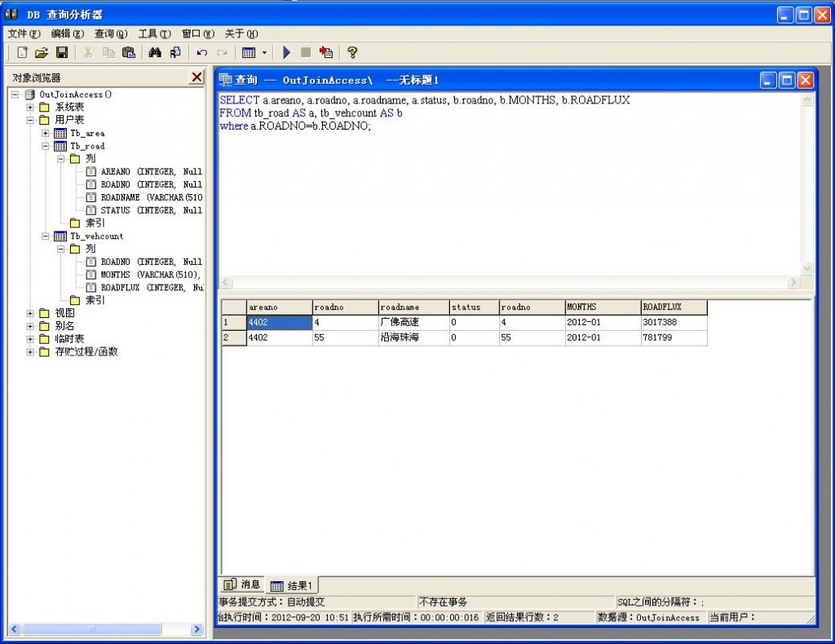Open the results grid mode dropdown arrow
The image size is (835, 644).
[x=263, y=52]
